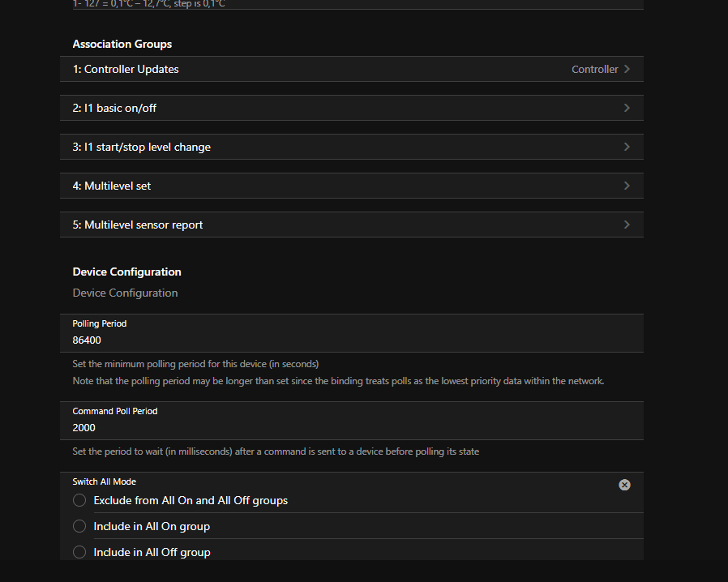Image resolution: width=728 pixels, height=582 pixels.
Task: Clear the Switch All Mode selection
Action: point(624,485)
